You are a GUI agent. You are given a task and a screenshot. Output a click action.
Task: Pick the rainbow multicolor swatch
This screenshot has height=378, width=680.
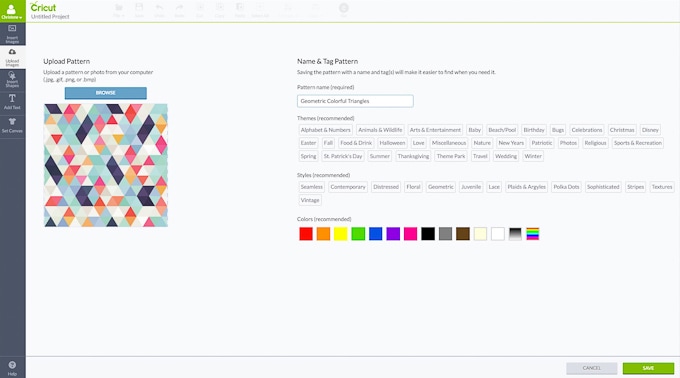coord(533,234)
